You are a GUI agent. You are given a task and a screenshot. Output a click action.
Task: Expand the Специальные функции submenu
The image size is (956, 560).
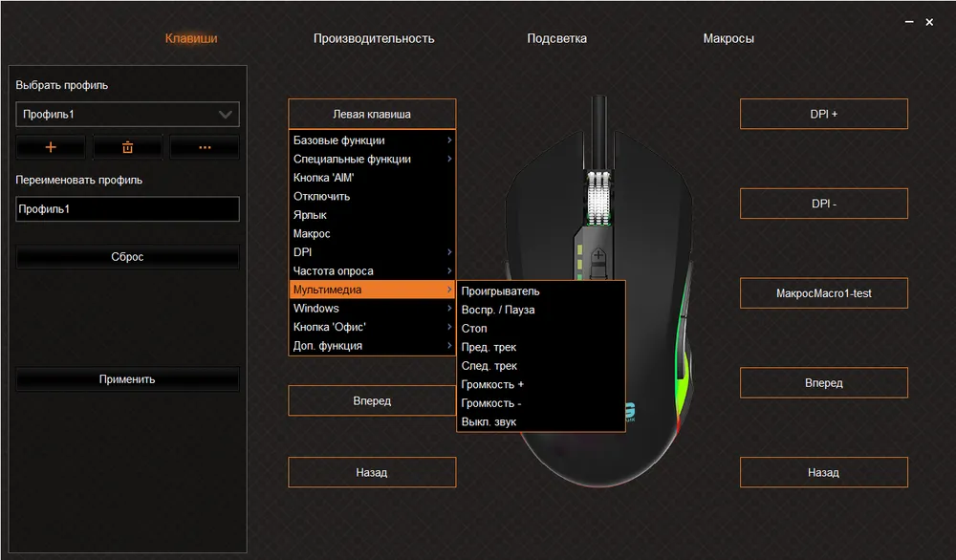pos(371,159)
